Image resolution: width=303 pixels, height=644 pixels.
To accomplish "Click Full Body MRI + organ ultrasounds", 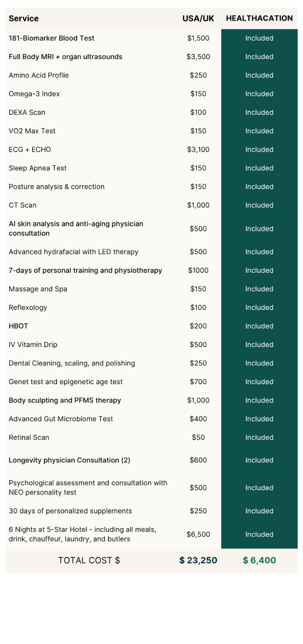I will pos(65,57).
